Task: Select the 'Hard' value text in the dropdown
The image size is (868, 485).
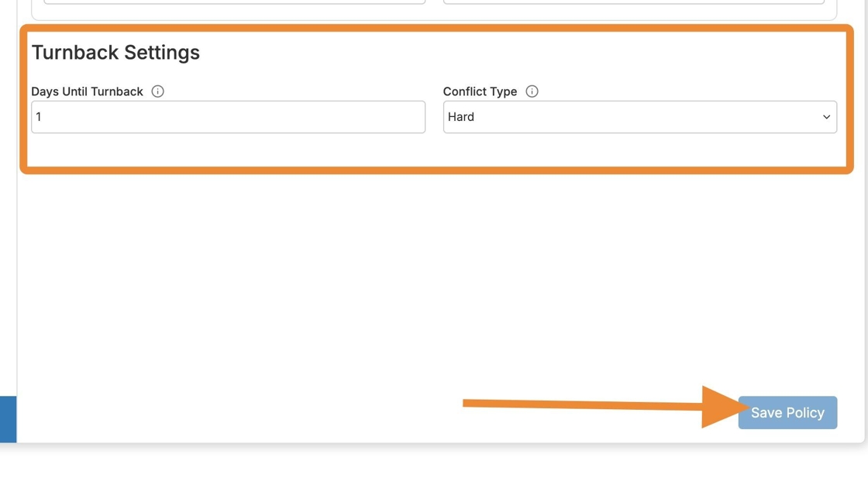Action: coord(461,117)
